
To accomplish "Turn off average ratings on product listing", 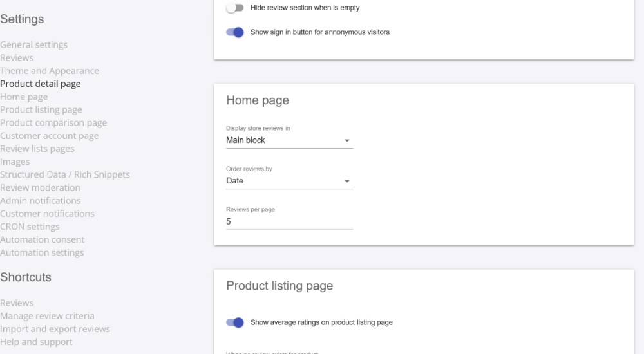I will coord(235,322).
